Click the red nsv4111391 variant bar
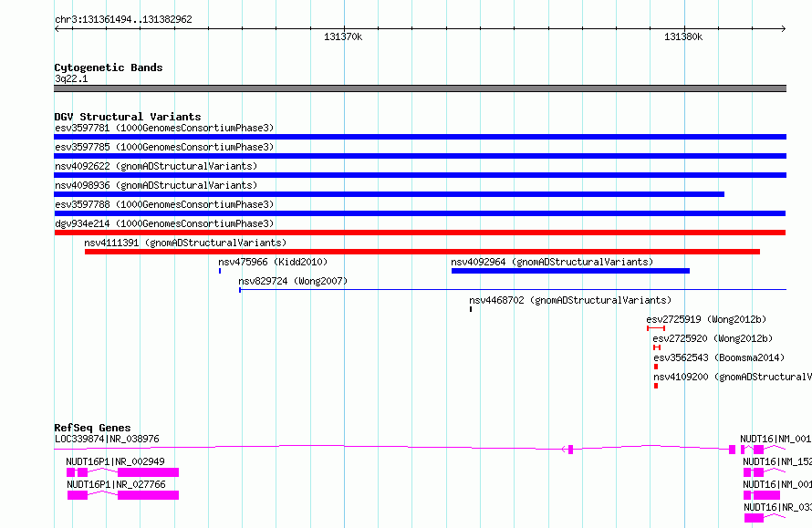This screenshot has width=812, height=528. (x=422, y=252)
